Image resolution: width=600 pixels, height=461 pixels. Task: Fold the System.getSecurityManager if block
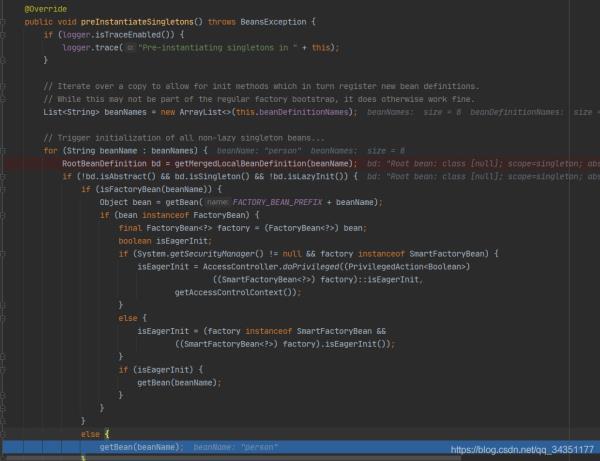pos(5,253)
